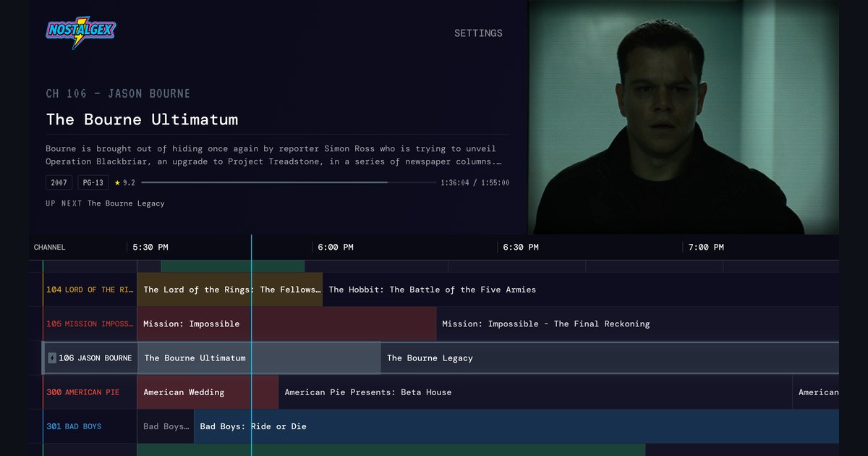
Task: Open the cut-off American program at the row's end
Action: click(816, 392)
